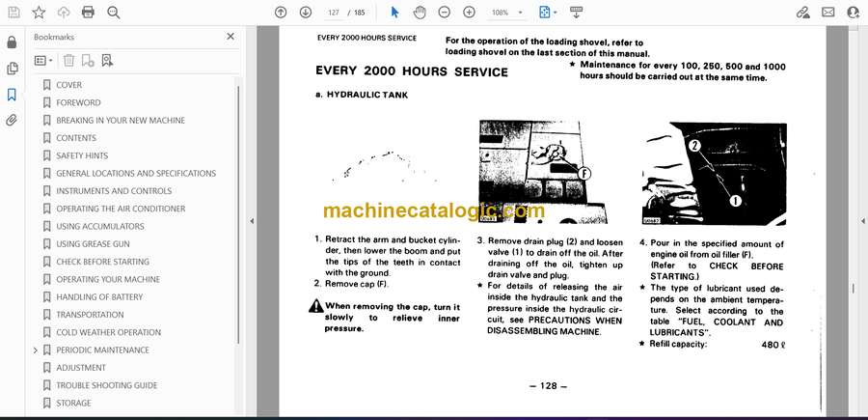Click the share link icon
The width and height of the screenshot is (868, 420).
click(x=803, y=13)
